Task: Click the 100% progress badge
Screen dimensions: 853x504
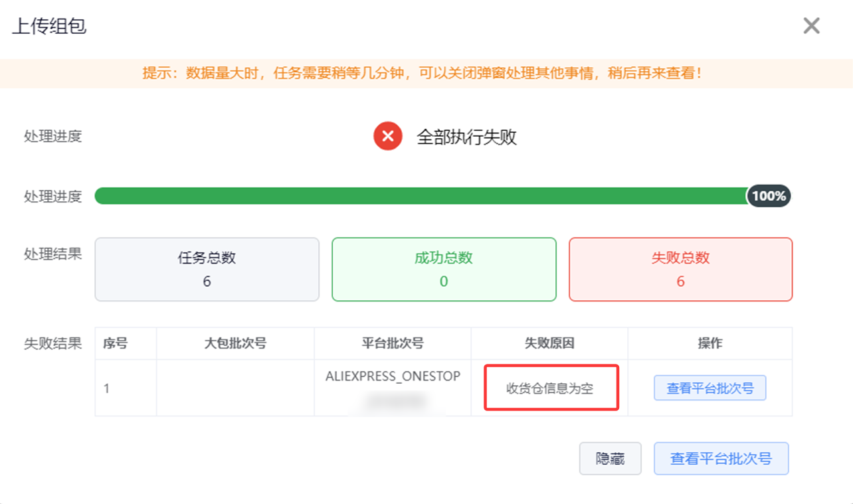Action: tap(769, 196)
